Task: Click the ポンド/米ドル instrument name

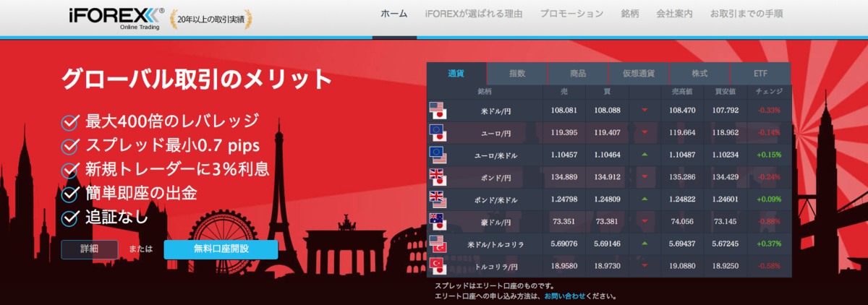Action: 495,199
